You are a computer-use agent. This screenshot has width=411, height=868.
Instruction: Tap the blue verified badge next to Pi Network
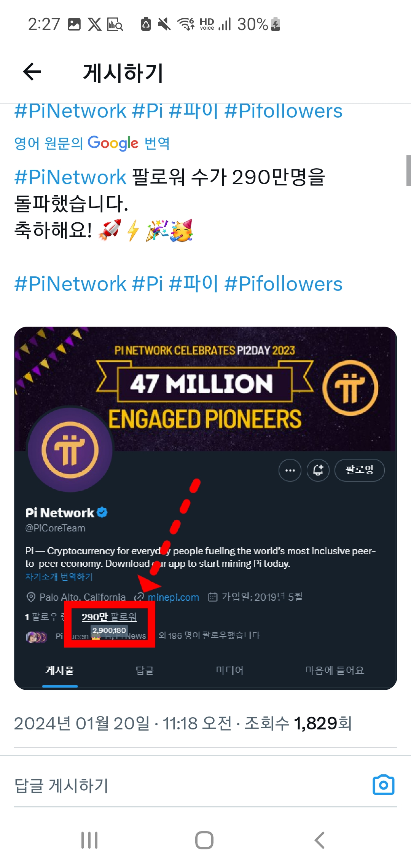point(102,513)
